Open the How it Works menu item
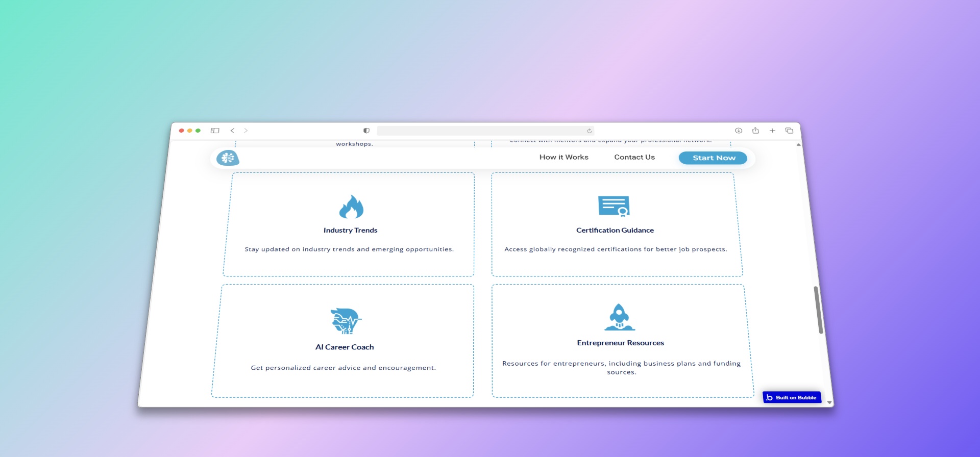The width and height of the screenshot is (980, 457). [x=563, y=157]
